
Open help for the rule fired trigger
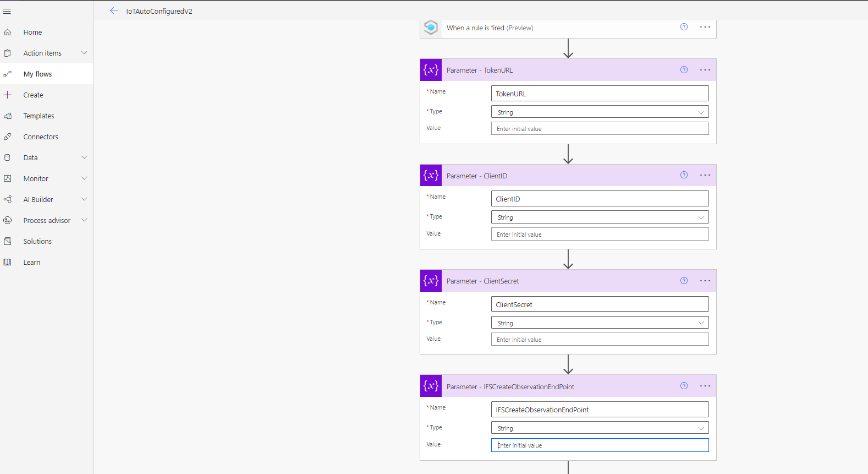coord(684,27)
